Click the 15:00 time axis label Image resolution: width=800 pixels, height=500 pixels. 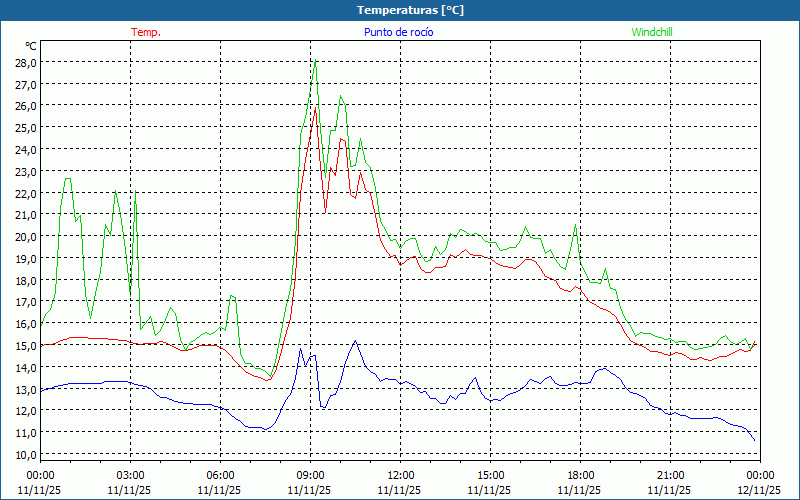tap(490, 475)
